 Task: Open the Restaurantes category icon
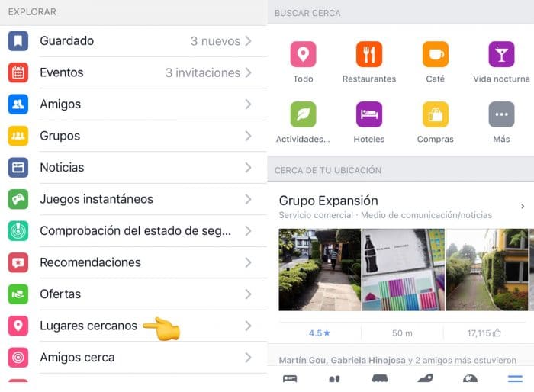369,54
